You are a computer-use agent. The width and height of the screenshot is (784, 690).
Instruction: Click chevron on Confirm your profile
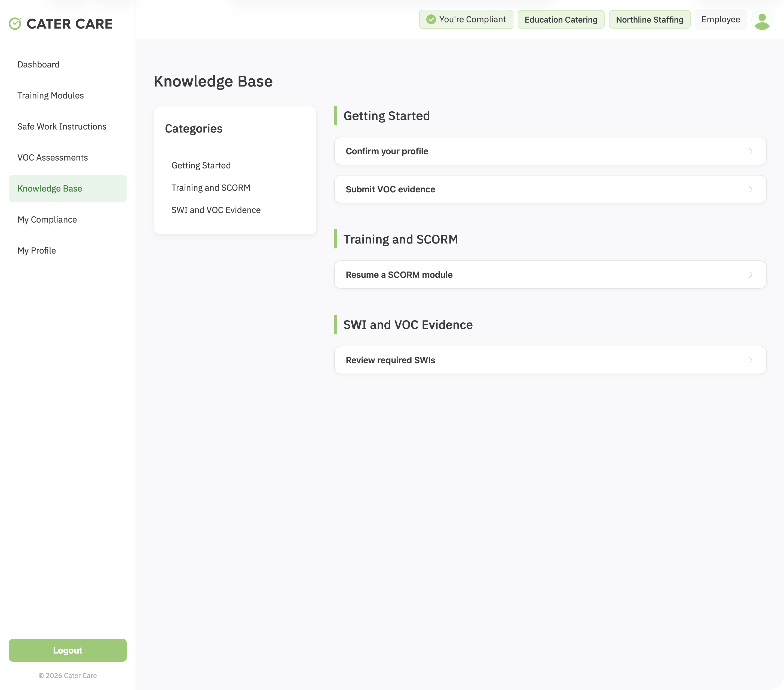click(x=751, y=152)
